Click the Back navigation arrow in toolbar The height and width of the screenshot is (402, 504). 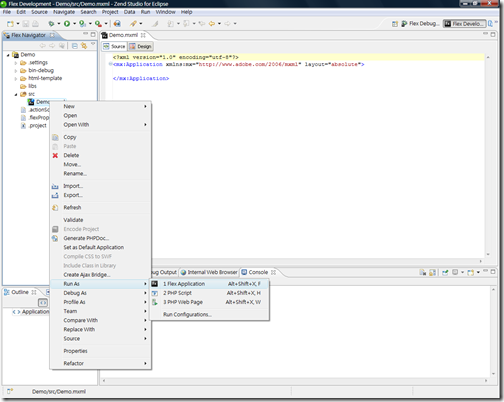pos(212,24)
